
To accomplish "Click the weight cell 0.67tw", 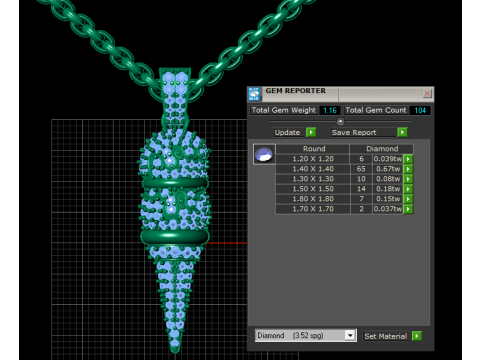I will point(388,169).
